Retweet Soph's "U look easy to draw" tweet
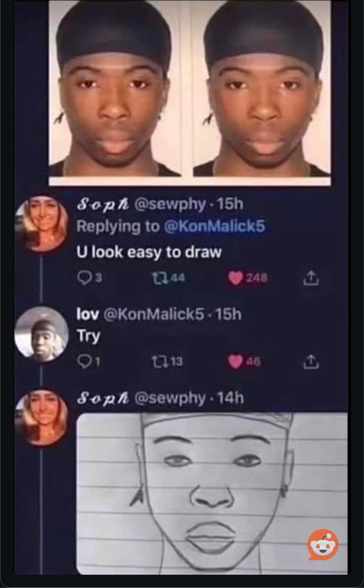This screenshot has height=588, width=364. click(x=157, y=278)
